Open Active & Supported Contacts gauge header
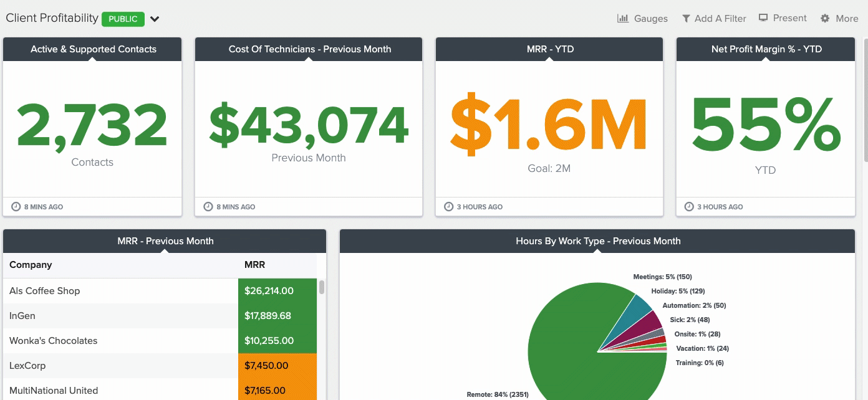 point(92,49)
